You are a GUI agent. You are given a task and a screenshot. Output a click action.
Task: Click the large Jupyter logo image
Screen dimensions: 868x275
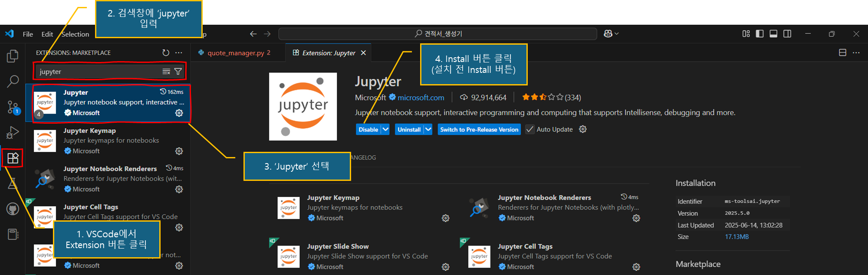(303, 106)
